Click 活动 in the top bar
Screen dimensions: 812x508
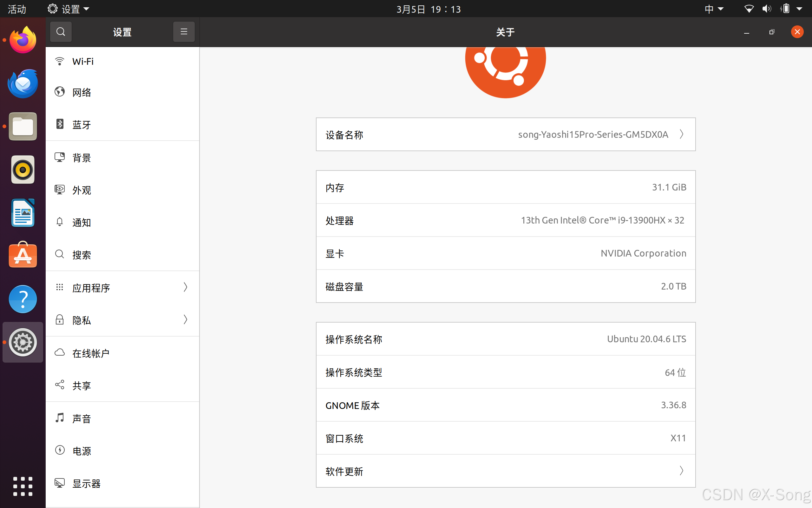pyautogui.click(x=17, y=9)
